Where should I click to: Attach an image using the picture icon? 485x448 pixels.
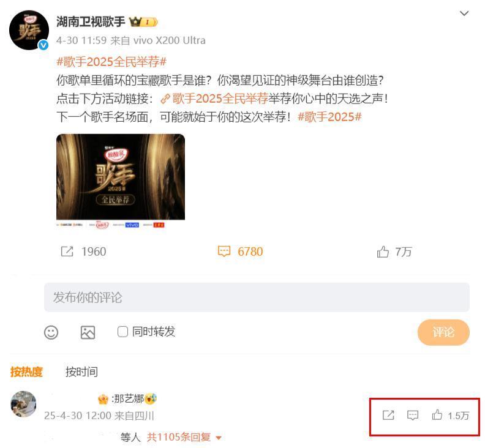click(88, 333)
